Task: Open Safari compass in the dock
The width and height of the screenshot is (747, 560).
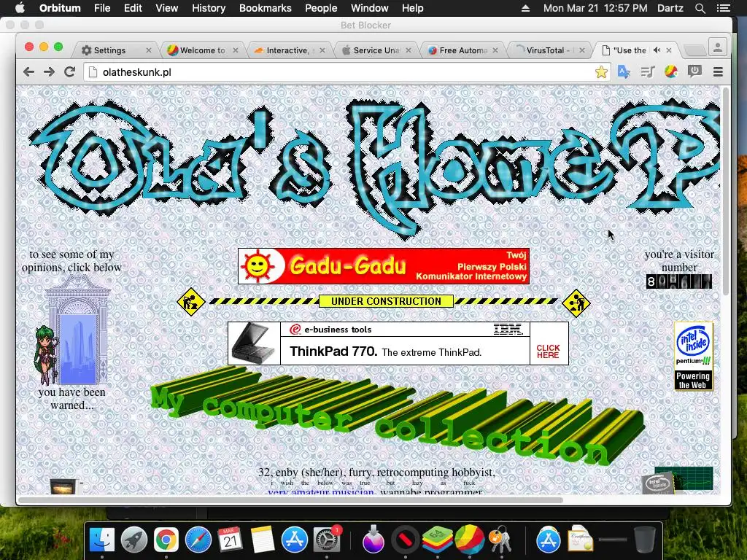Action: [x=198, y=540]
